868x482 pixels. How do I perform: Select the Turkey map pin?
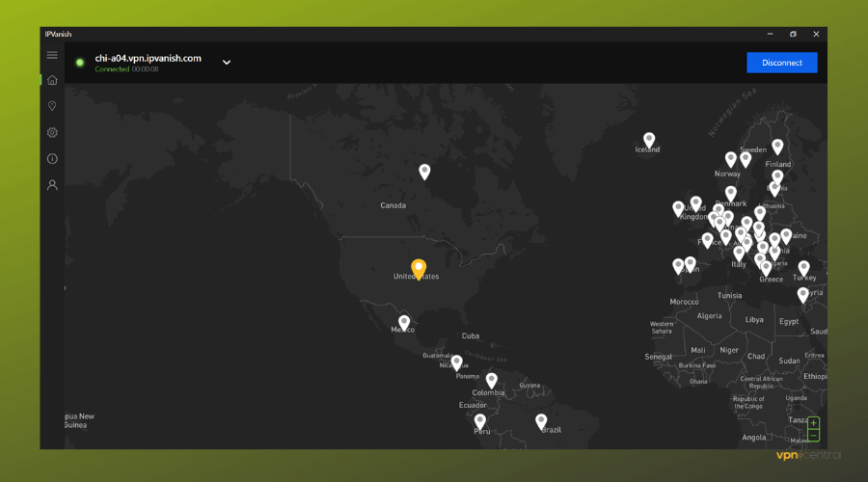tap(803, 268)
